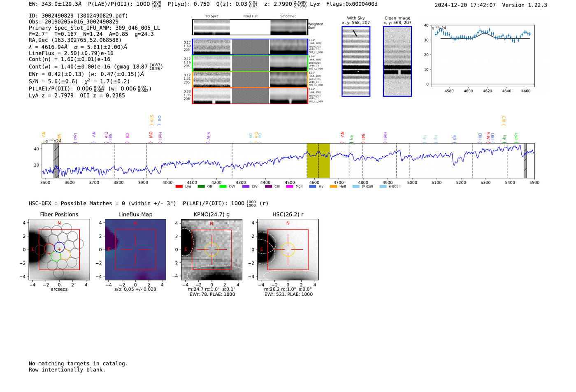The image size is (576, 392).
Task: Click the Clean Image cutout
Action: [x=397, y=61]
